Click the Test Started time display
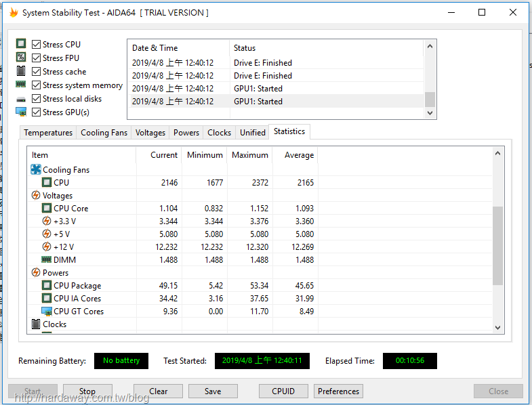The height and width of the screenshot is (405, 532). click(x=262, y=360)
